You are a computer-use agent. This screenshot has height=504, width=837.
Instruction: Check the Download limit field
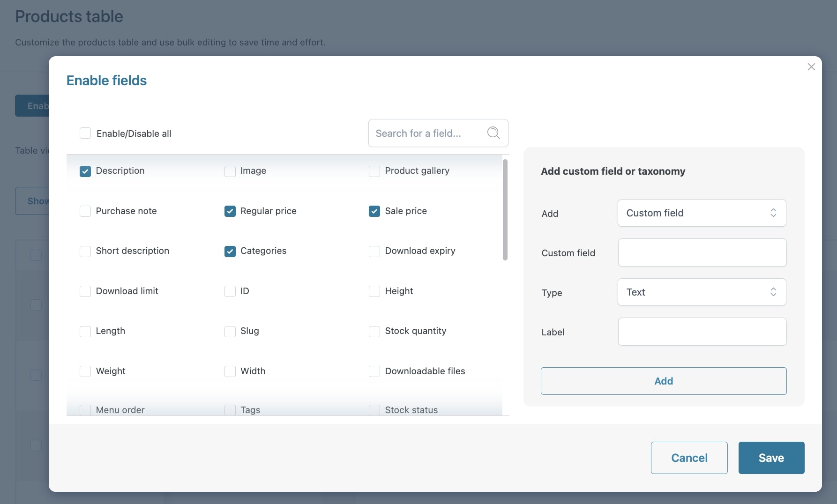[x=85, y=291]
